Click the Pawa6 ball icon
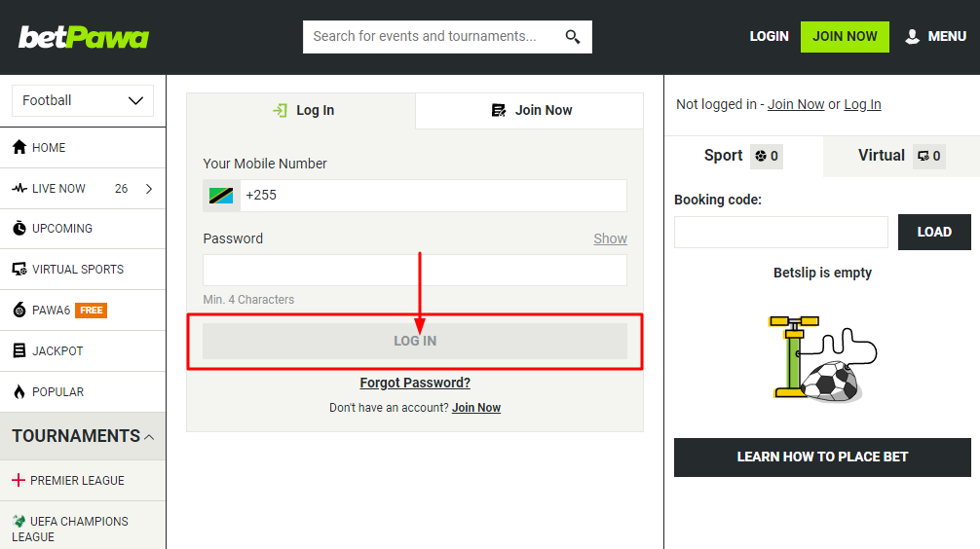 coord(19,310)
